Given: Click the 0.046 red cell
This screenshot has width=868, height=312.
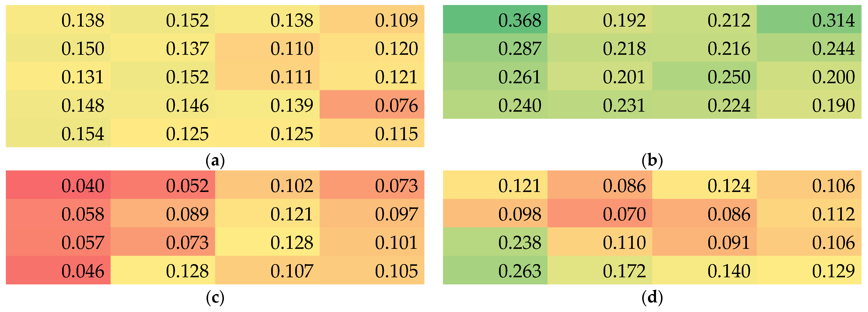Looking at the screenshot, I should pos(58,270).
